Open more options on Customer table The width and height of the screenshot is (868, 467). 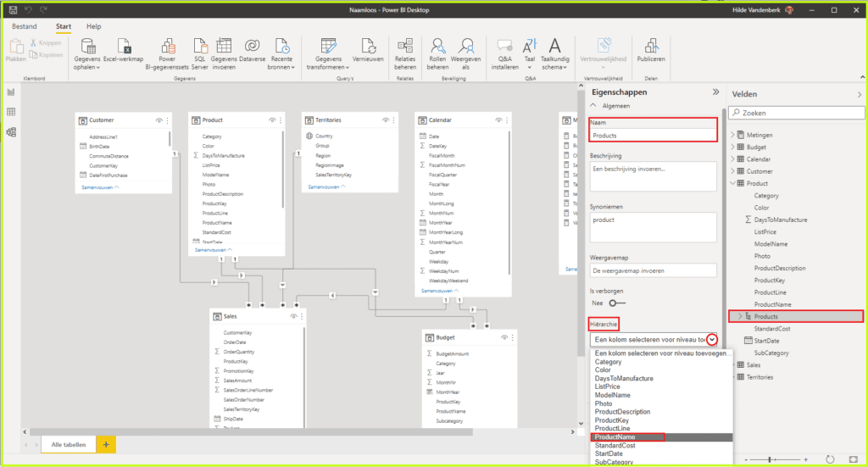point(168,120)
